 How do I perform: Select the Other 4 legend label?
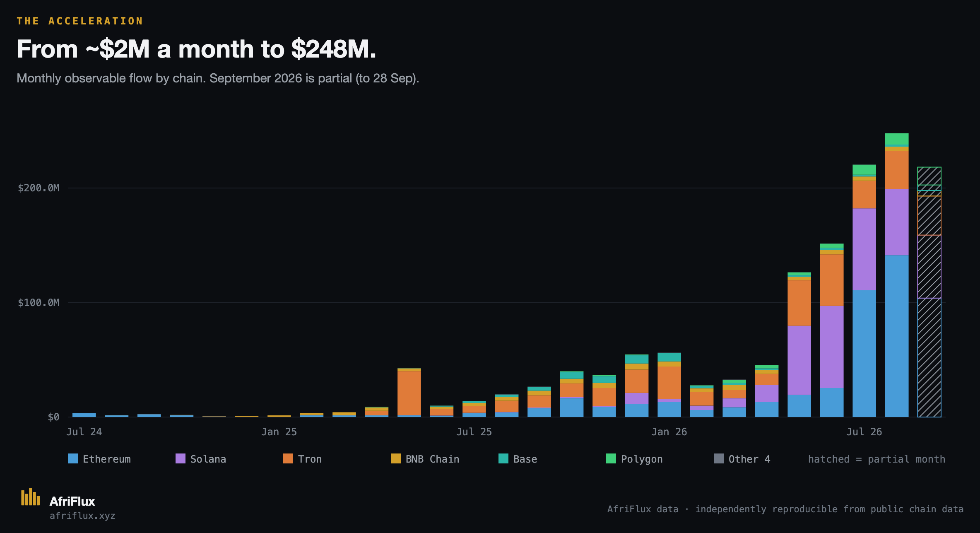coord(749,459)
